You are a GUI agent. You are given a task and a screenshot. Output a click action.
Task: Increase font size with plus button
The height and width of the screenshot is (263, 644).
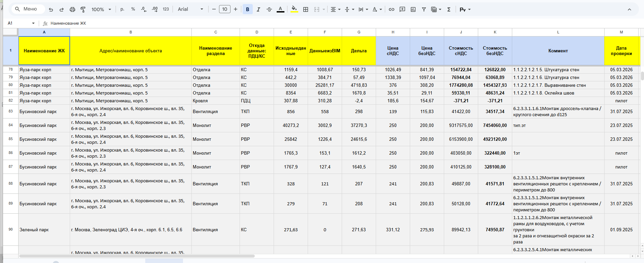(x=236, y=9)
